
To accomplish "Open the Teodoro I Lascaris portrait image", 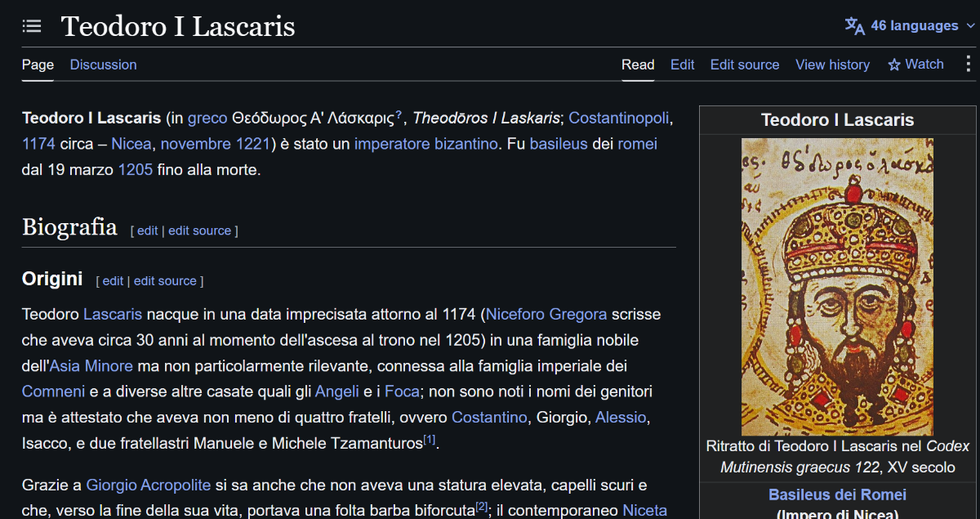I will [837, 287].
